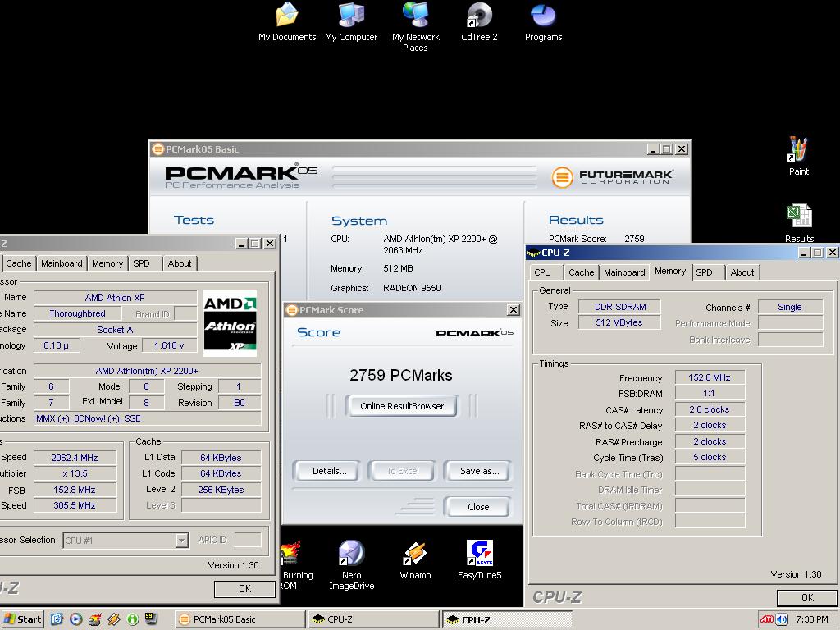This screenshot has height=630, width=840.
Task: Click the green info quick launch icon
Action: (x=132, y=619)
